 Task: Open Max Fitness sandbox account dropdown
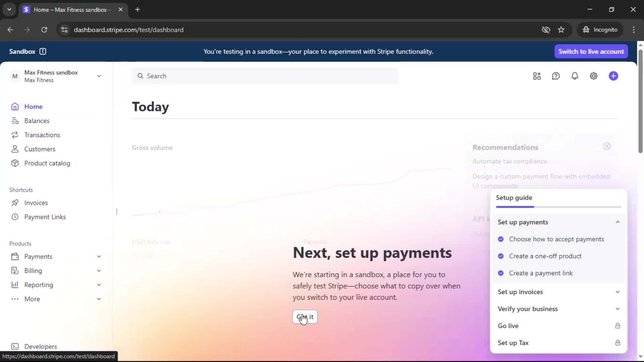click(x=99, y=76)
